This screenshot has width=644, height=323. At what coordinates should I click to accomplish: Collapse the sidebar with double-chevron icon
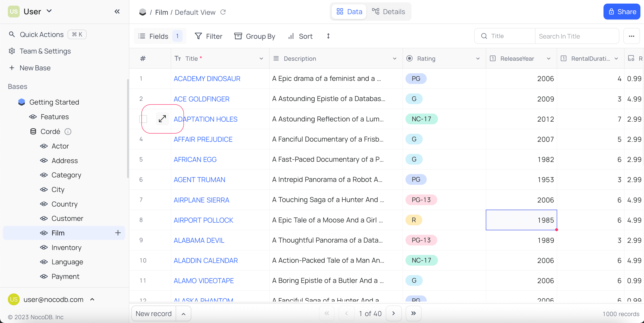coord(117,11)
